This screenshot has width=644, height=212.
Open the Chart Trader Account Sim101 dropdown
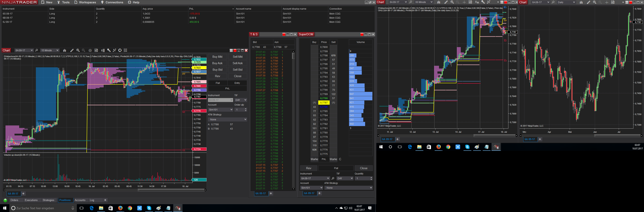(221, 110)
